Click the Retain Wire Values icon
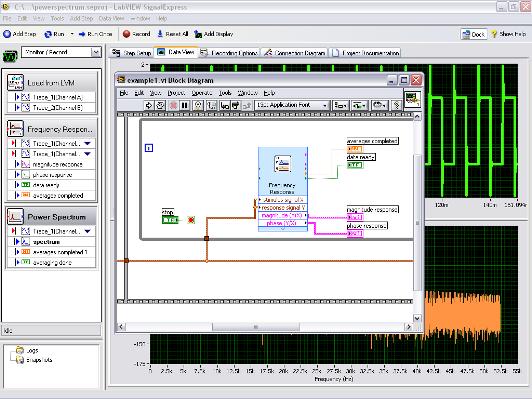 click(212, 105)
